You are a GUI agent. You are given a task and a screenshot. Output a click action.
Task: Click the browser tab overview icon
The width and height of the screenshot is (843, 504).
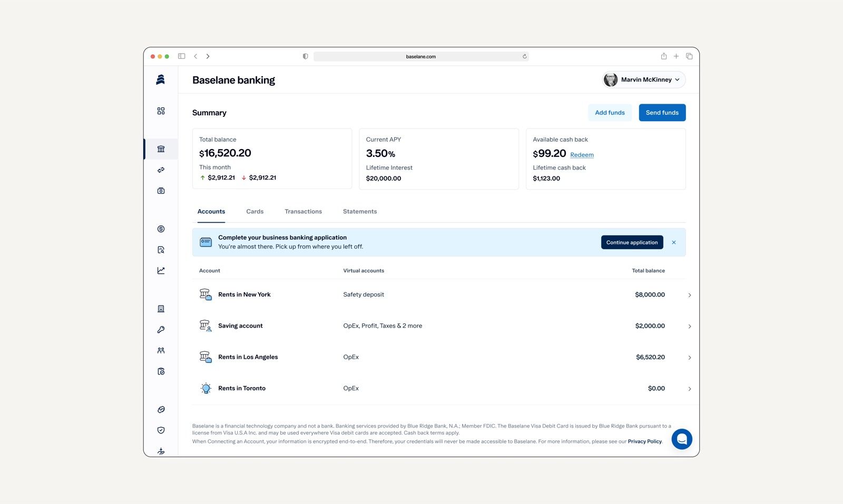pos(689,56)
